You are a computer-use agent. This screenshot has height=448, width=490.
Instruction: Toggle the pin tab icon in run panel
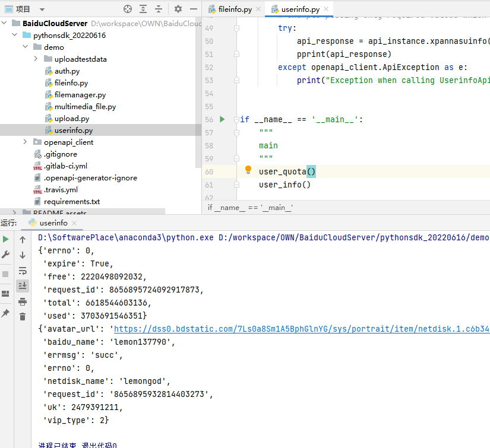pyautogui.click(x=6, y=313)
